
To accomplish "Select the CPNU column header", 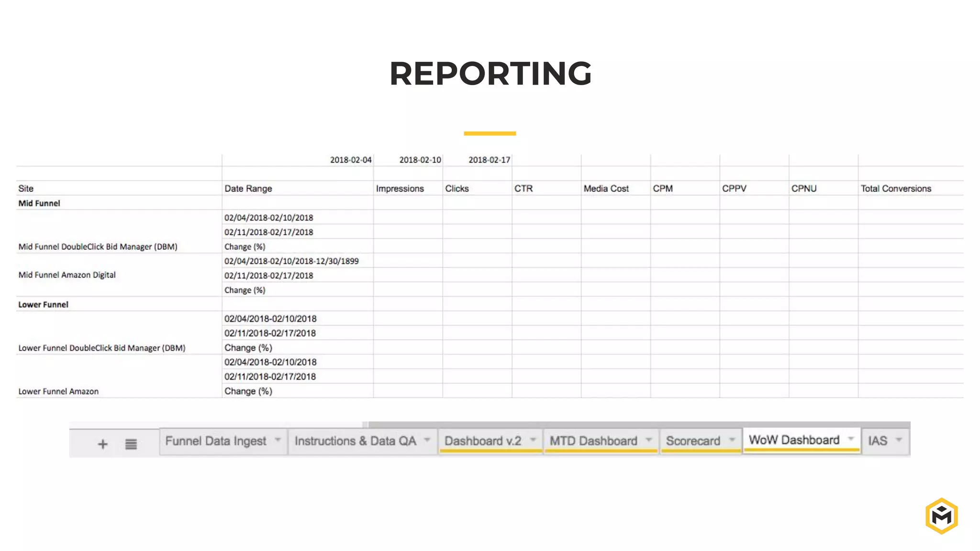I will [x=824, y=188].
